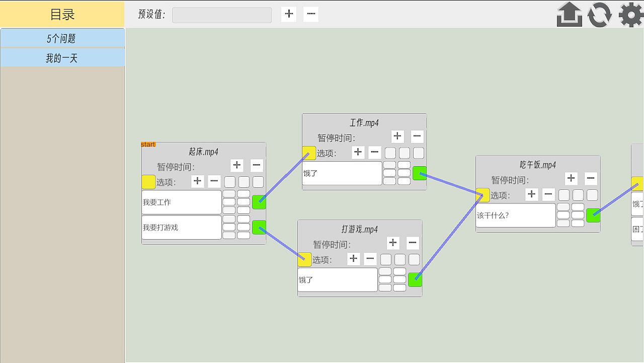Click yellow input port of 打游戏.mp4 node

point(304,259)
